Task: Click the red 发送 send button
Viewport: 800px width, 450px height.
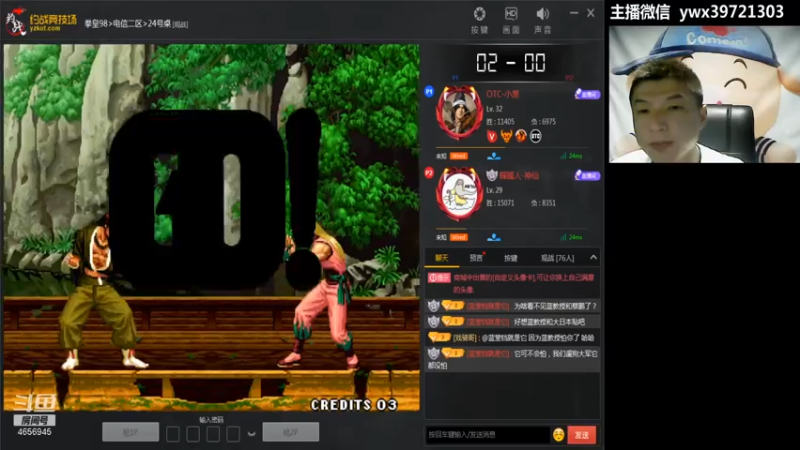Action: pos(582,435)
